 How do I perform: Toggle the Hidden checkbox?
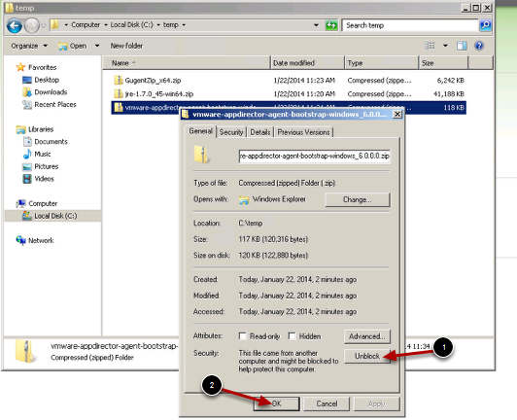point(292,336)
